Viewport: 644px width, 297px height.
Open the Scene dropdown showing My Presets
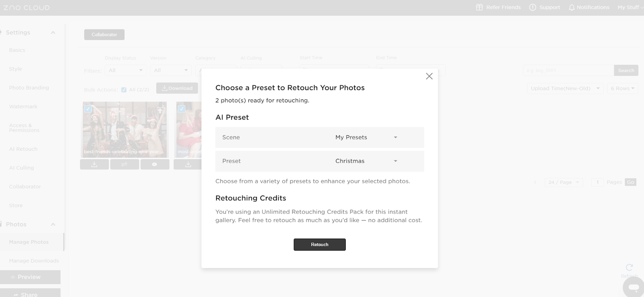(366, 137)
